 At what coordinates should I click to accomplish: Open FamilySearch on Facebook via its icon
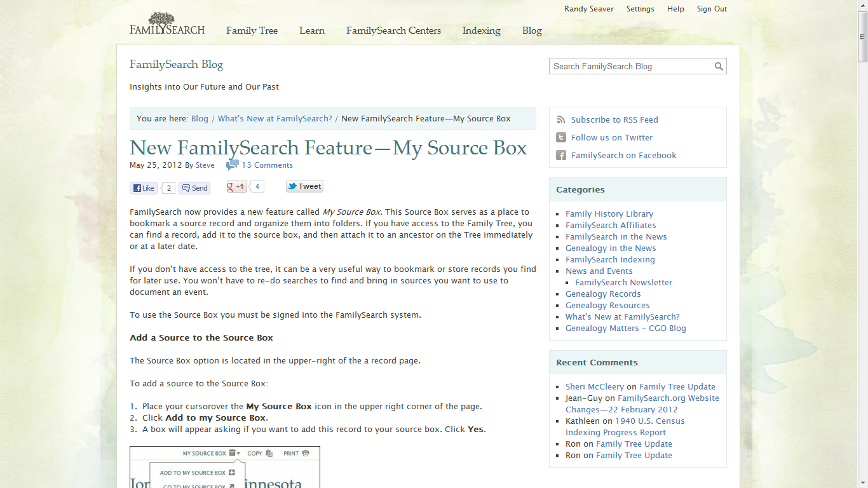pos(560,155)
